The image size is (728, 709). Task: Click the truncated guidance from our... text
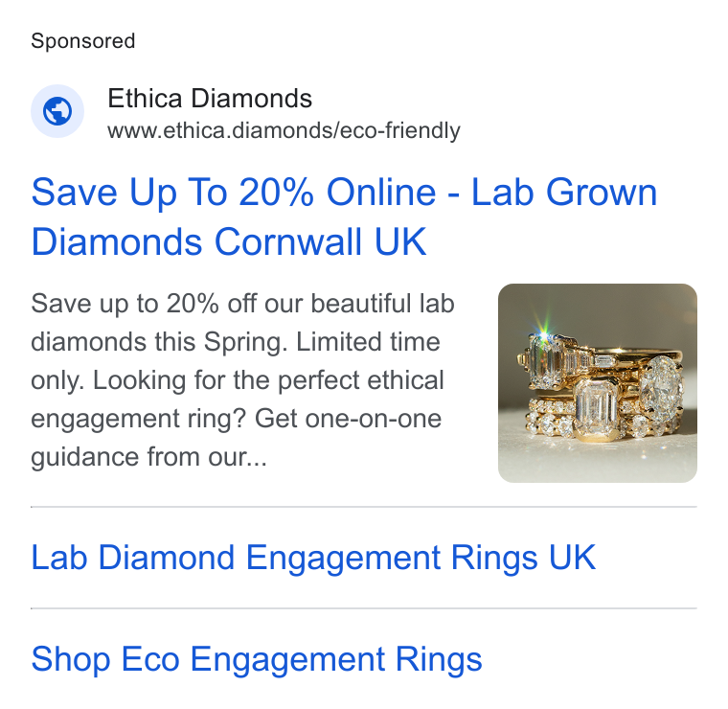pos(148,457)
